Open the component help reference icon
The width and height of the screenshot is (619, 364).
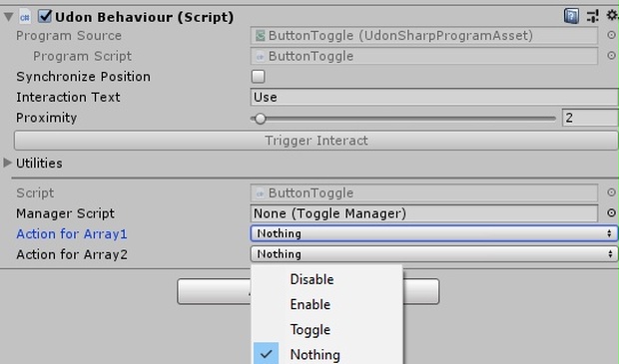(x=571, y=16)
